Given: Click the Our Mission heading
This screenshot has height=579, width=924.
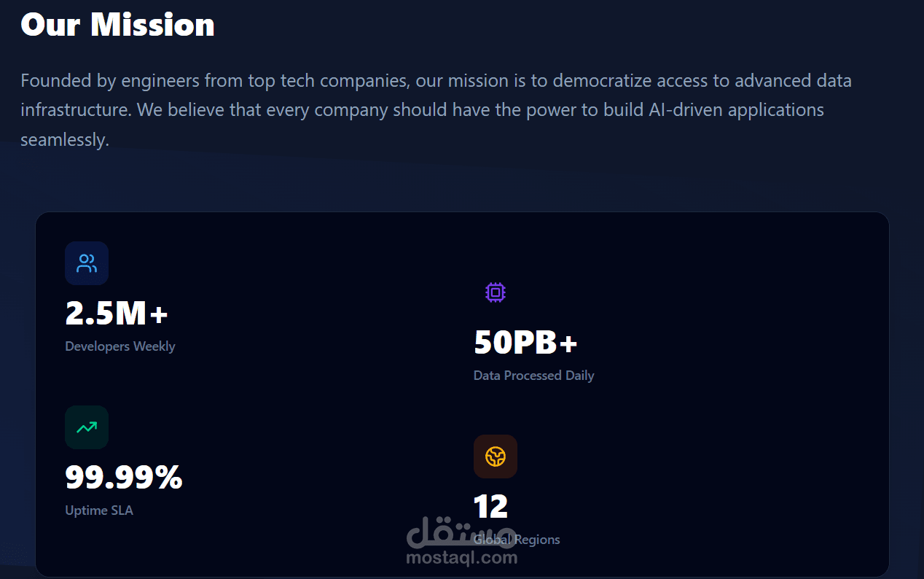Looking at the screenshot, I should coord(117,24).
